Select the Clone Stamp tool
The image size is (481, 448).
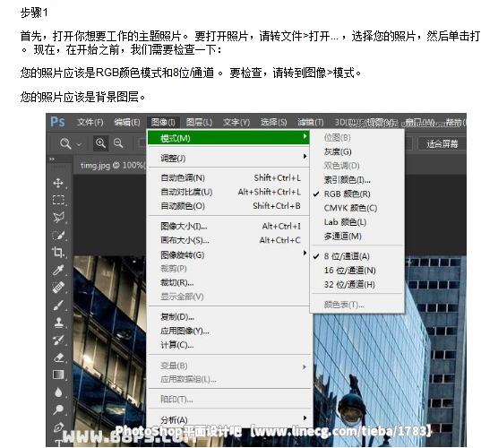coord(58,323)
